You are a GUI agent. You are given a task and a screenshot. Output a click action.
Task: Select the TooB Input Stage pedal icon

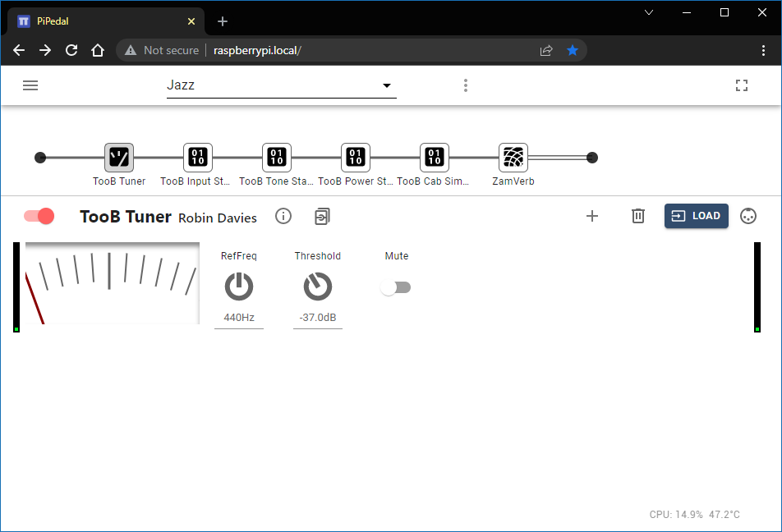[x=198, y=158]
